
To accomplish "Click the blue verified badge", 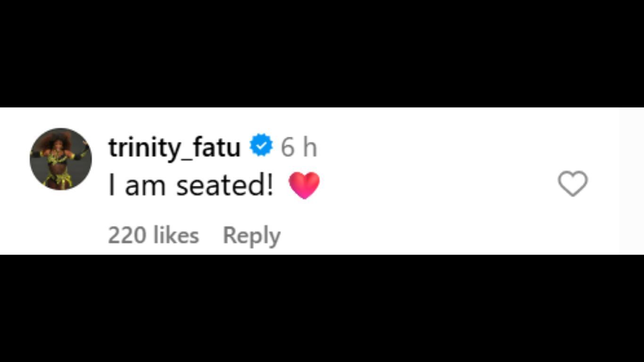I will 261,146.
